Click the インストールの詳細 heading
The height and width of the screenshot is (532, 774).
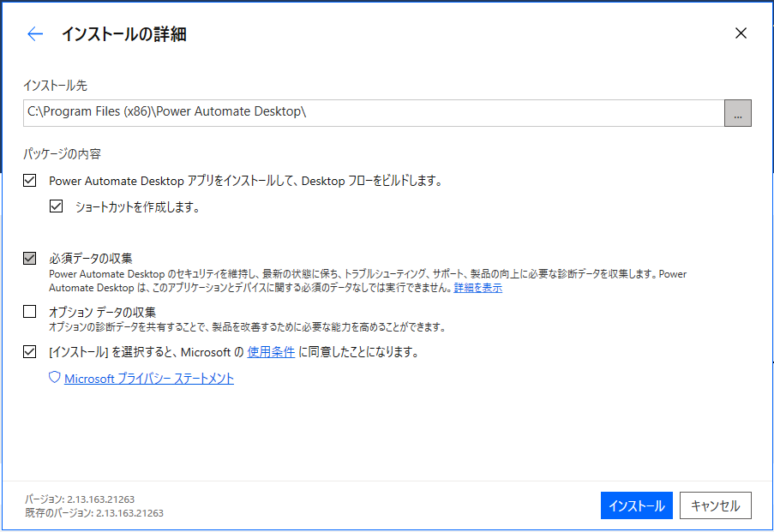[124, 34]
